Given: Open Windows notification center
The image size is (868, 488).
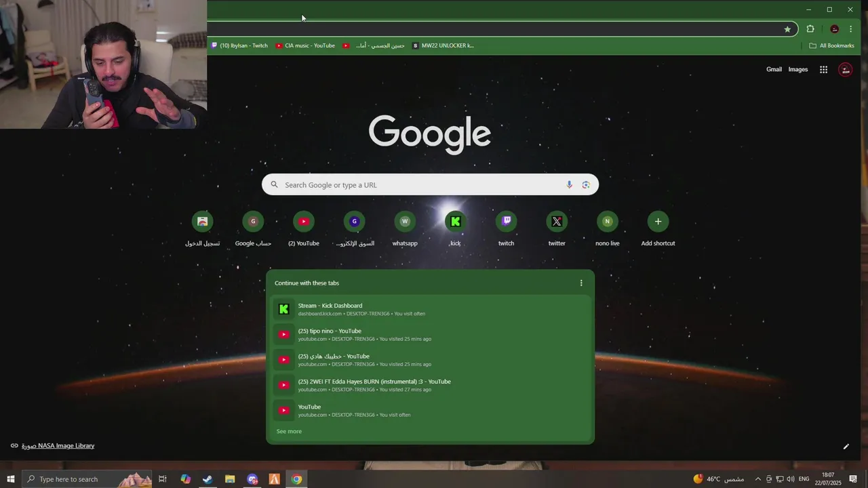Looking at the screenshot, I should pyautogui.click(x=853, y=479).
